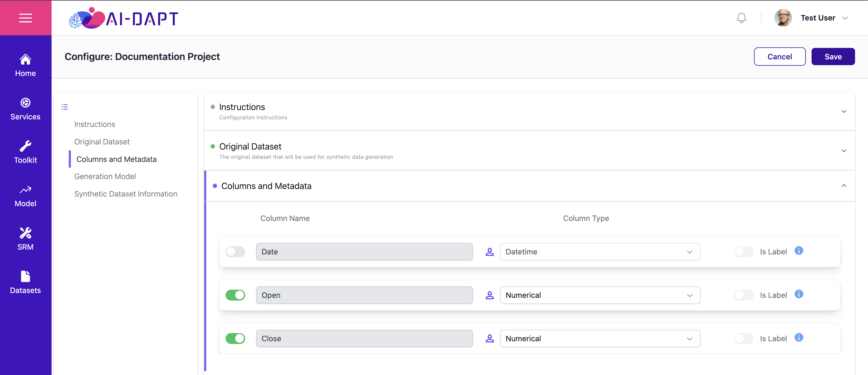Open the hamburger menu

26,18
